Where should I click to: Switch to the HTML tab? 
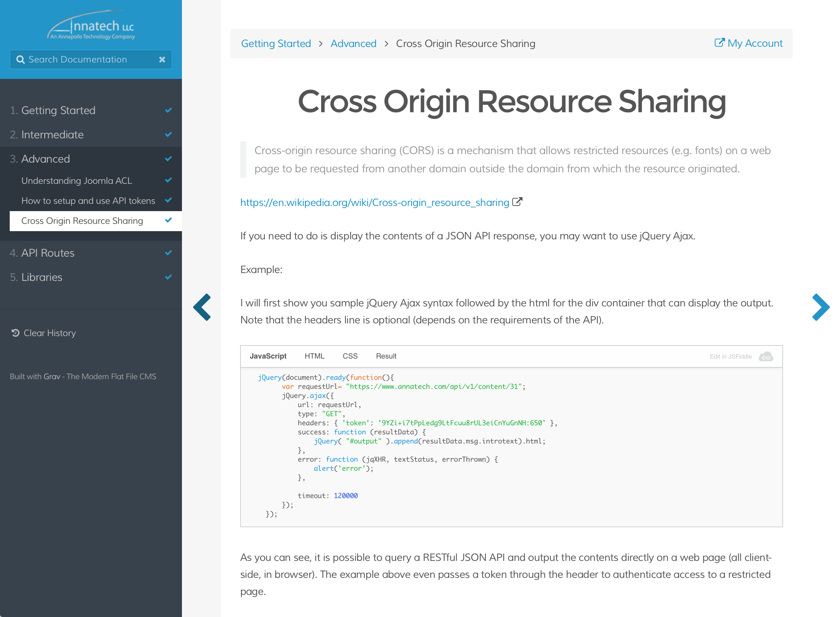pos(314,356)
